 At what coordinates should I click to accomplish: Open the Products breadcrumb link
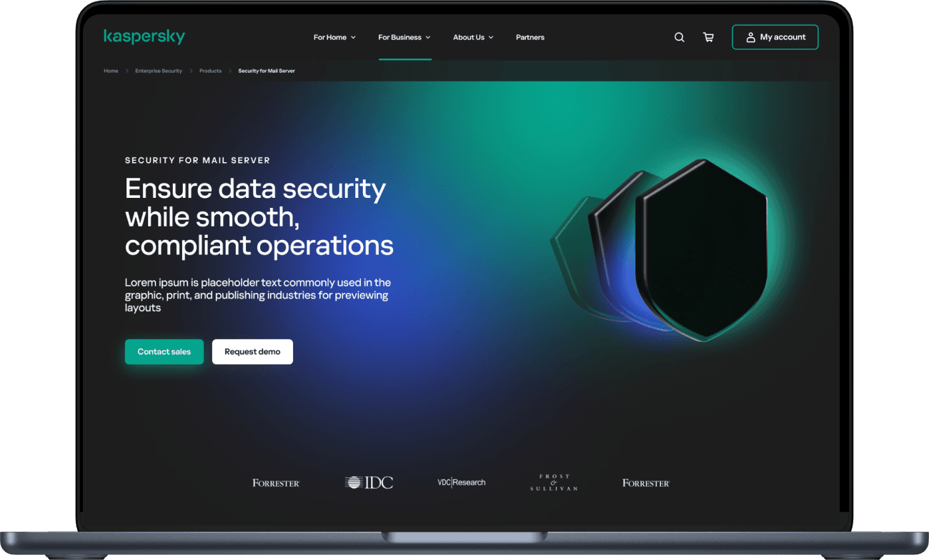point(210,71)
